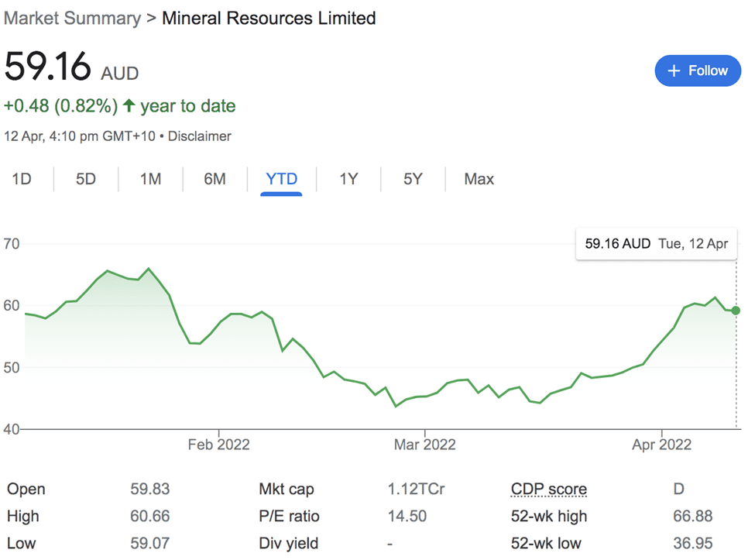Image resolution: width=755 pixels, height=560 pixels.
Task: Click the Mar 2022 axis marker
Action: (424, 445)
